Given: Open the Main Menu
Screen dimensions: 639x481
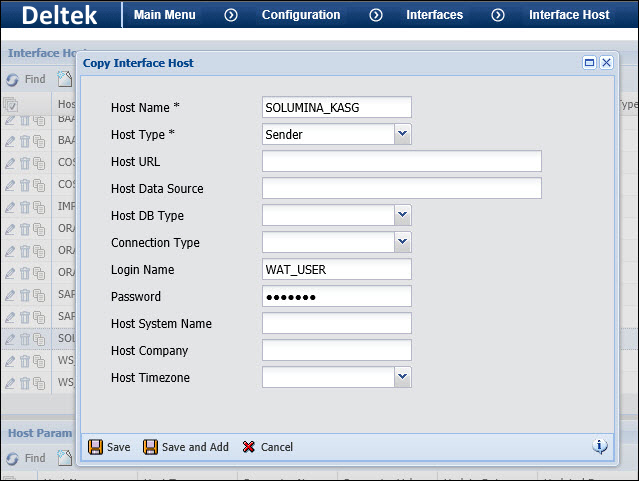Looking at the screenshot, I should click(x=165, y=15).
